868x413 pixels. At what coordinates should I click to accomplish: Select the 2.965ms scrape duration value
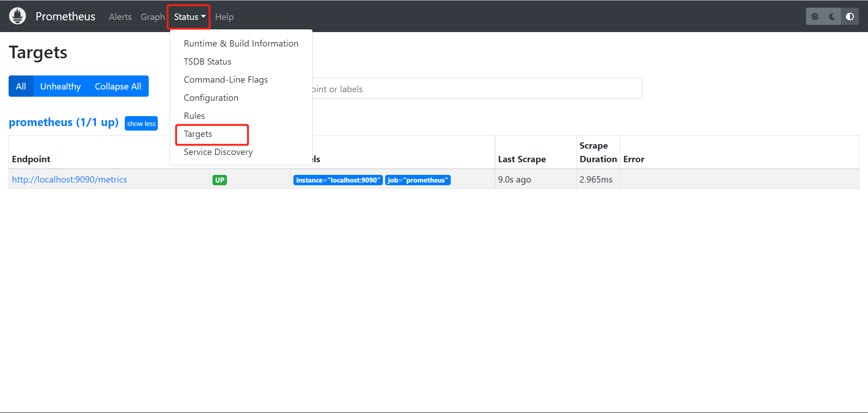[596, 179]
